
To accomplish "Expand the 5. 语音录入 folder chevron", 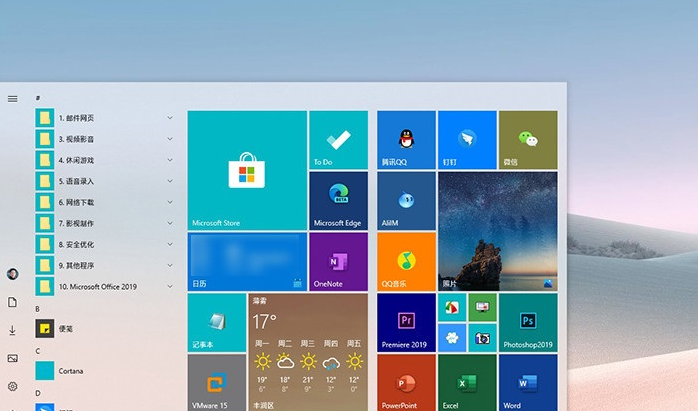I will (x=170, y=181).
